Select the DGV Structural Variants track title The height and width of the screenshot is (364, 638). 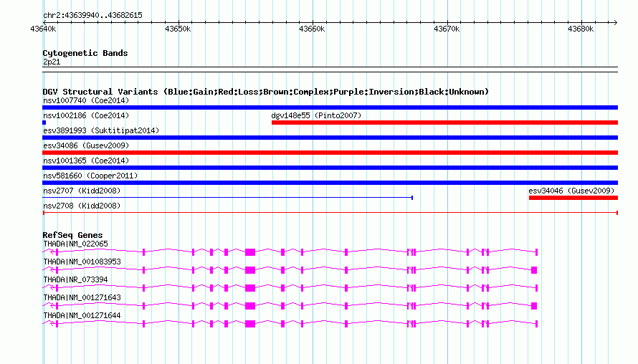tap(266, 92)
